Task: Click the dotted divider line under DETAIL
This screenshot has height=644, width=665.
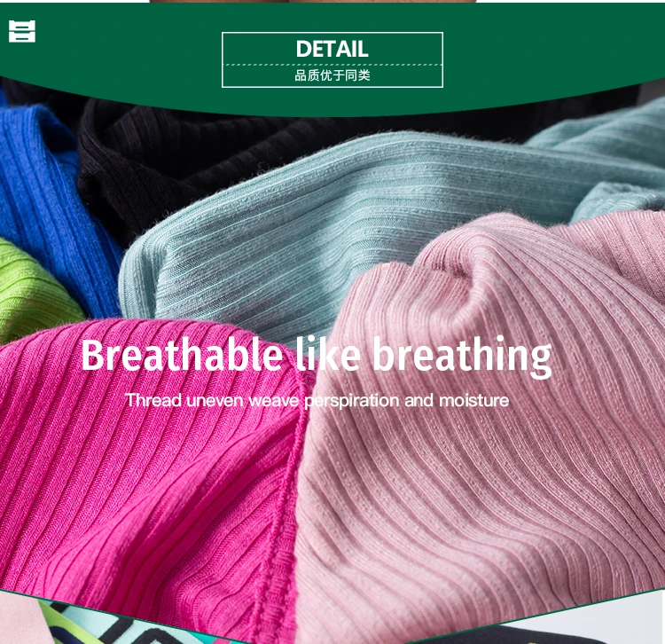Action: coord(332,65)
